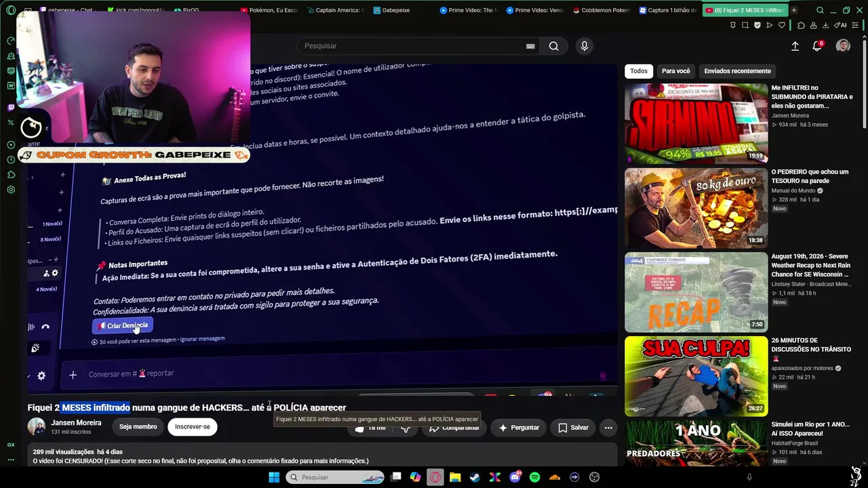
Task: Click the Inscrever-se subscribe button
Action: (193, 427)
